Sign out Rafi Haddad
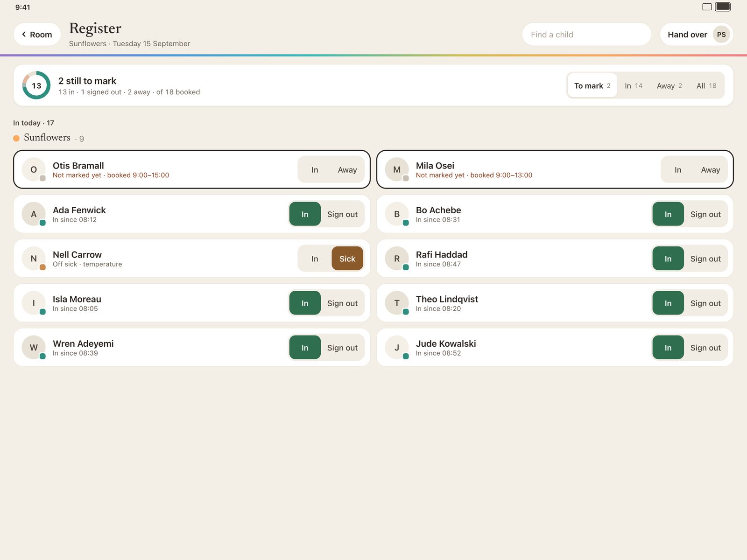The height and width of the screenshot is (560, 747). pyautogui.click(x=705, y=259)
